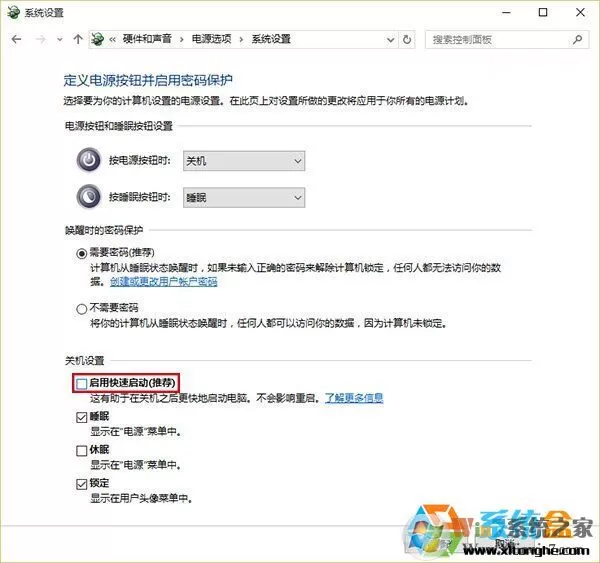Uncheck the 睡眠 checkbox

click(82, 417)
